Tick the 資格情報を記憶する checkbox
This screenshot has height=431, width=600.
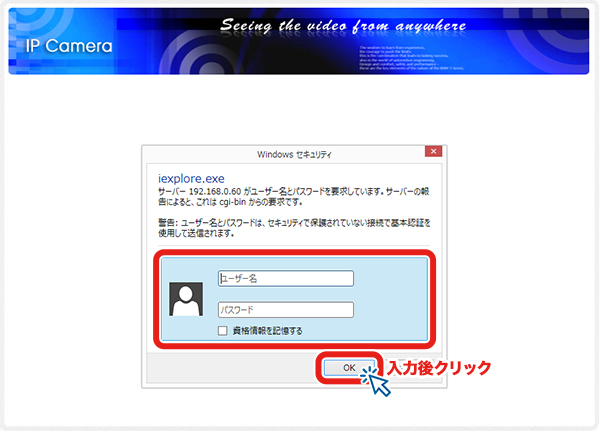pyautogui.click(x=223, y=330)
